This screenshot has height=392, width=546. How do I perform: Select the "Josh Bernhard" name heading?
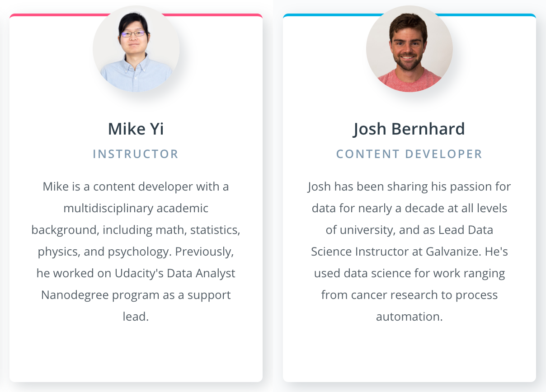point(409,129)
